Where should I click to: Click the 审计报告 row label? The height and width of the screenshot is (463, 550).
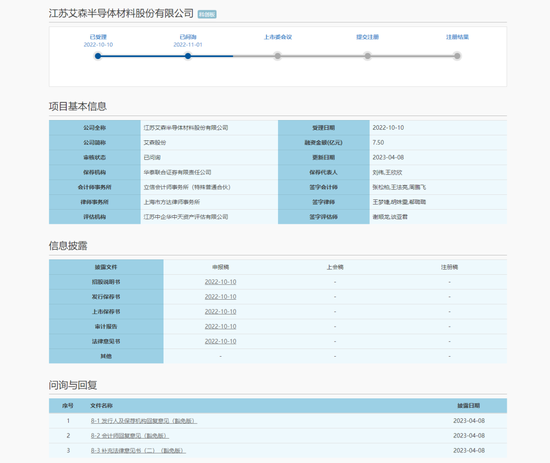pos(106,327)
